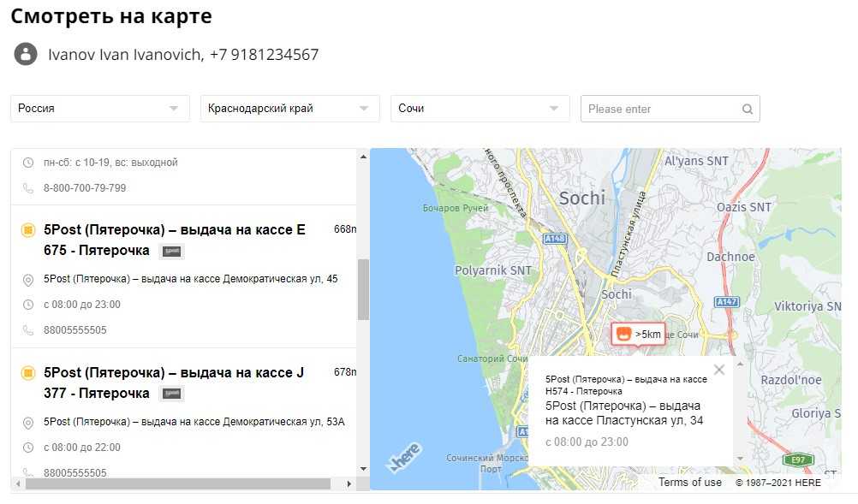This screenshot has width=858, height=504.
Task: Click the list's vertical scrollbar thumb
Action: pyautogui.click(x=363, y=289)
